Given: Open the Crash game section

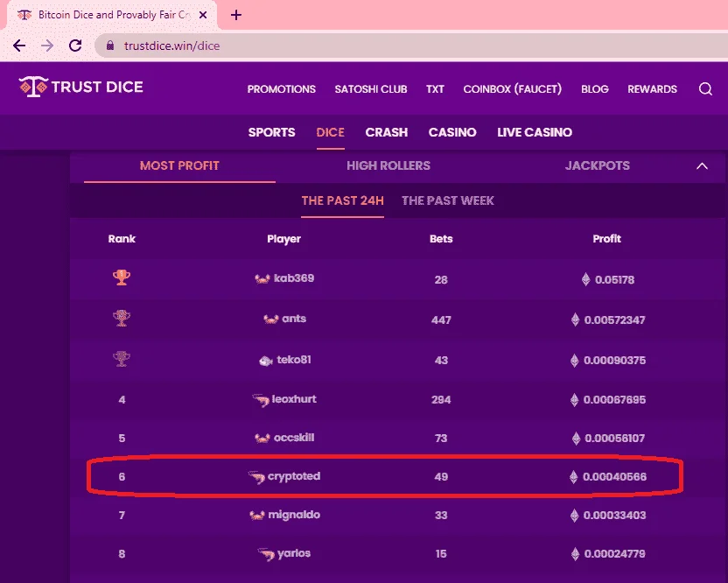Looking at the screenshot, I should (x=386, y=132).
